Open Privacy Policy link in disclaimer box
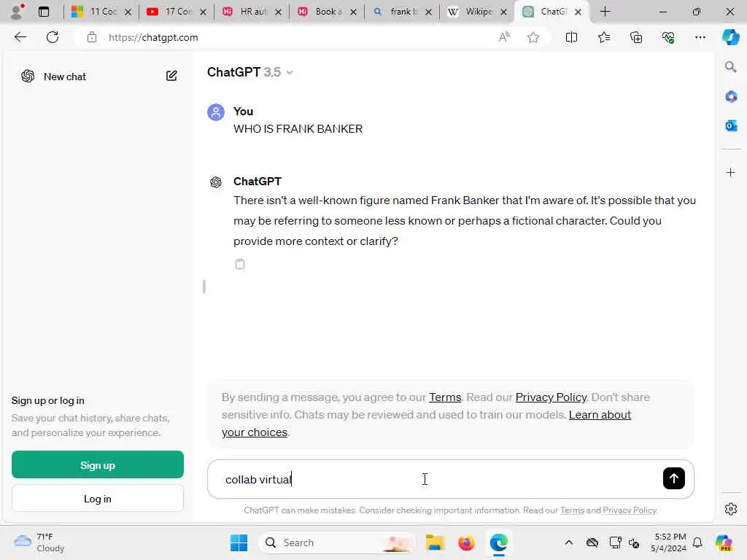Screen dimensions: 747x560 click(x=551, y=397)
